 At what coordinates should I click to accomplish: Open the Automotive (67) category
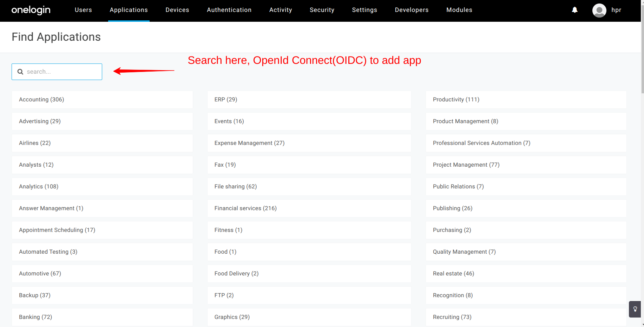point(102,274)
